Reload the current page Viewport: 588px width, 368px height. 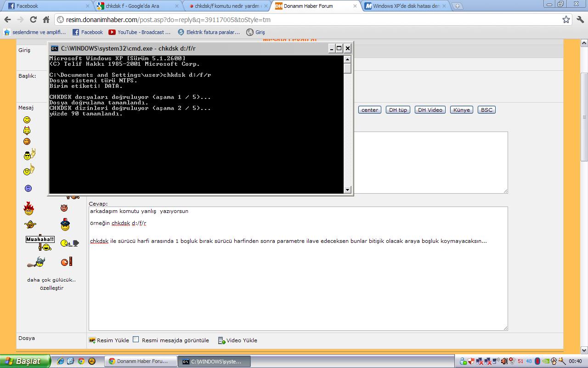pos(33,20)
